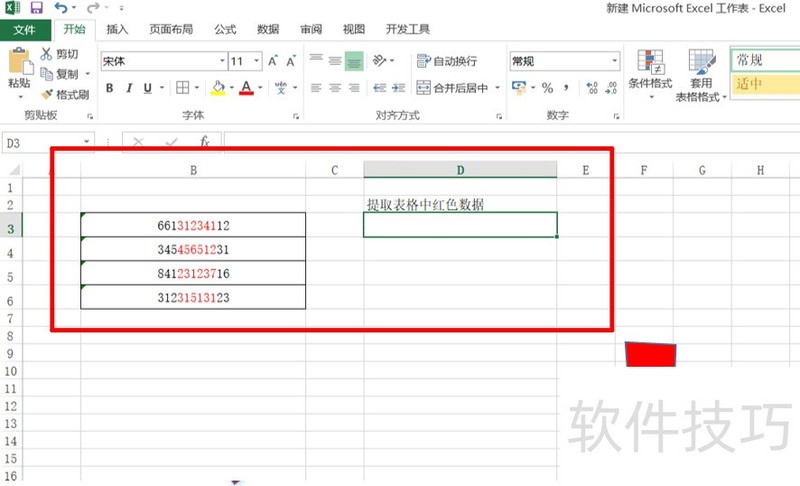Open the 文件 File tab

(x=25, y=30)
